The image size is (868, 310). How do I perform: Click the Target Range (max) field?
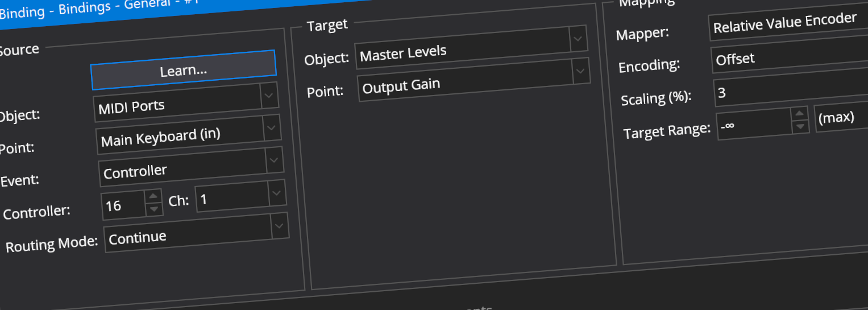pyautogui.click(x=841, y=118)
